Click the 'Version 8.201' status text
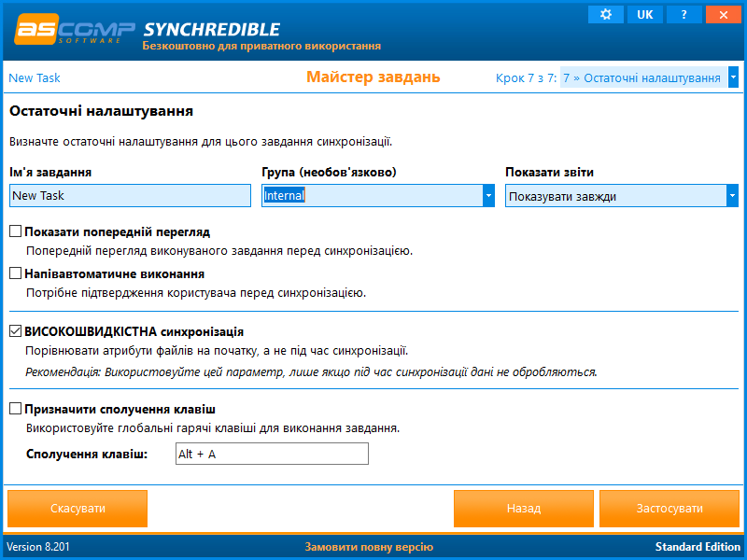The width and height of the screenshot is (747, 560). click(x=38, y=547)
